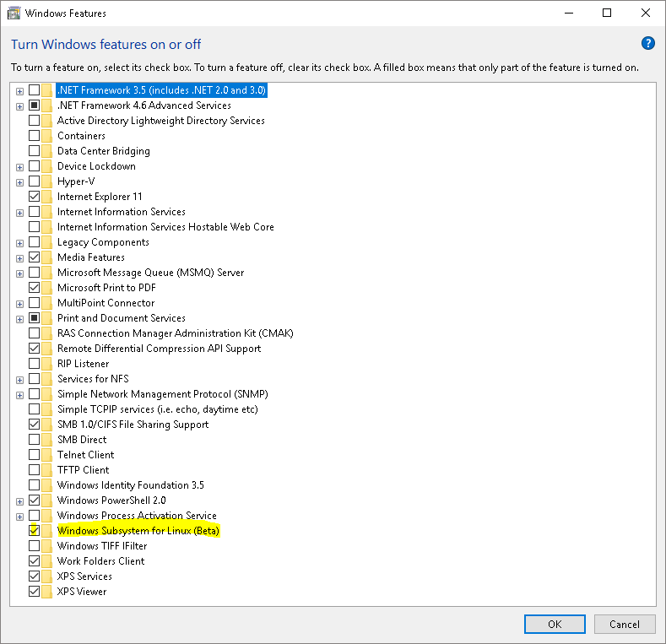Click folder icon beside Device Lockdown
The width and height of the screenshot is (666, 644).
click(x=47, y=166)
